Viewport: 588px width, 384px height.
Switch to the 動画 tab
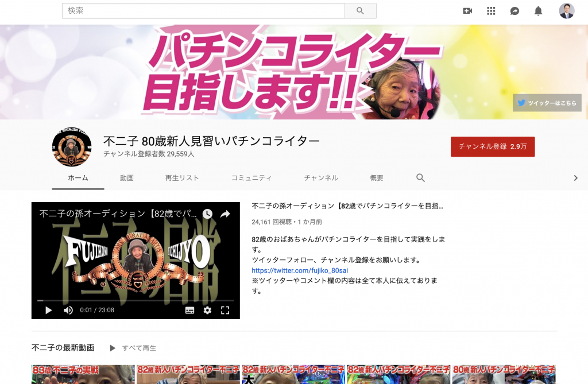click(127, 178)
